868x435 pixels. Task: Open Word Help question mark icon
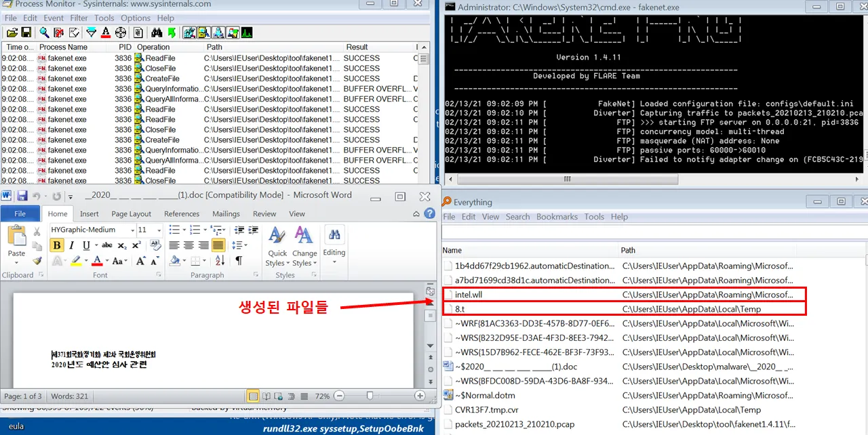click(429, 213)
